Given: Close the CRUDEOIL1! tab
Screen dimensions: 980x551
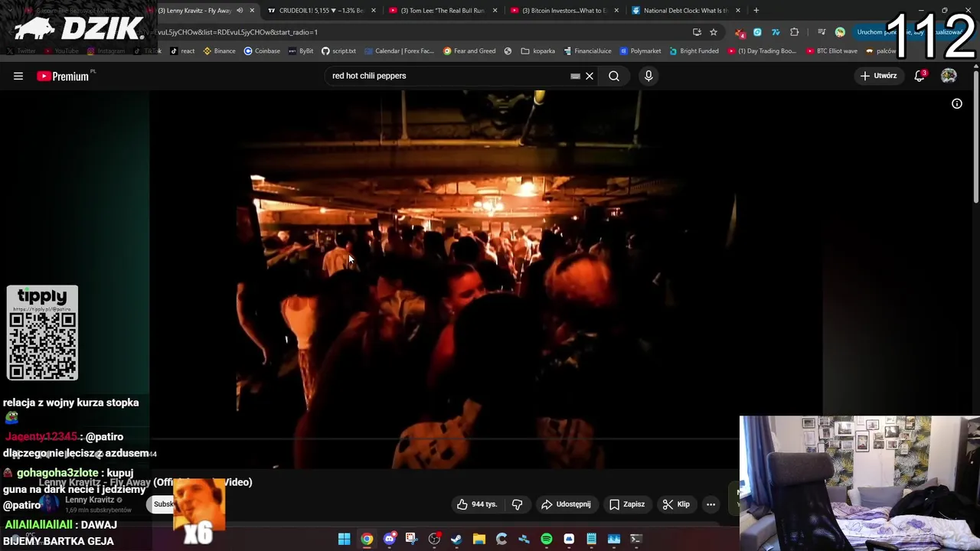Looking at the screenshot, I should [374, 11].
